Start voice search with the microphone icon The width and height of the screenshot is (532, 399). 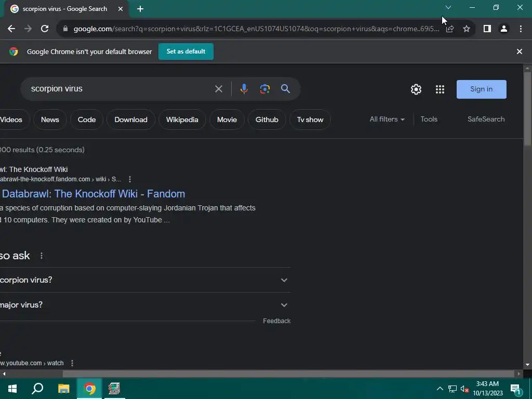(244, 89)
